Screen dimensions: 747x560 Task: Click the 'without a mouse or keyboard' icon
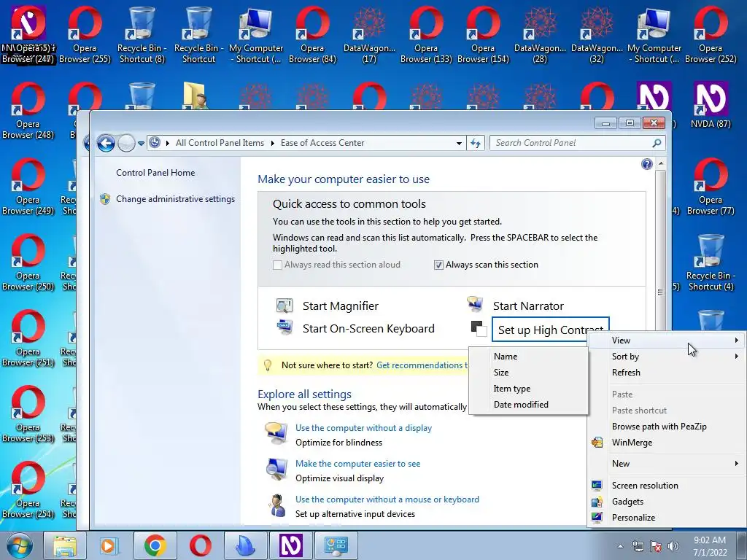[x=276, y=505]
